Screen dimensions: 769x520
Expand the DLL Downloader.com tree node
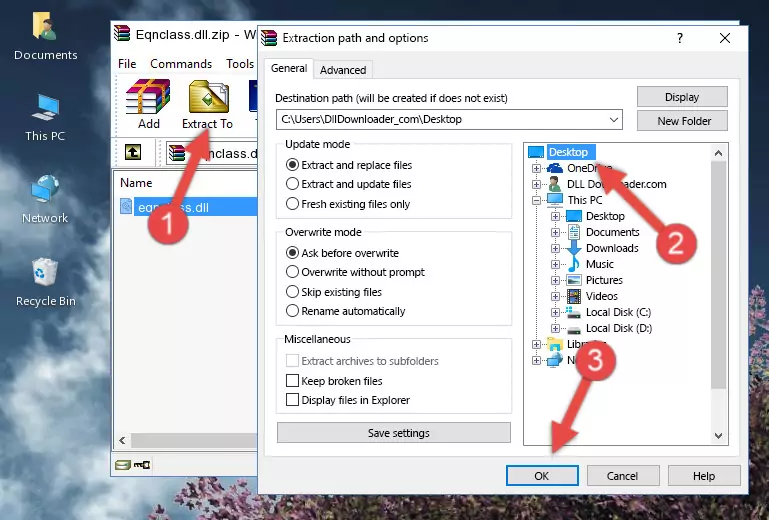tap(536, 184)
